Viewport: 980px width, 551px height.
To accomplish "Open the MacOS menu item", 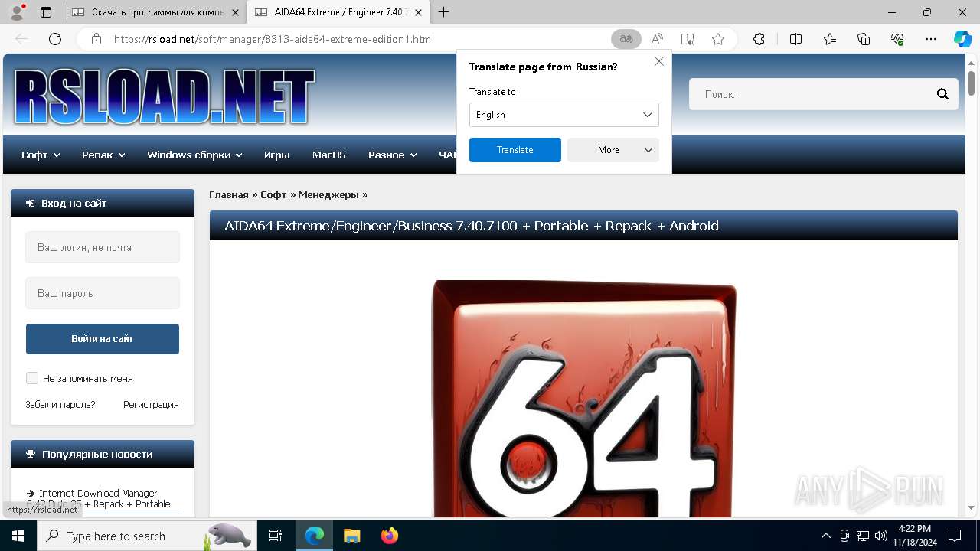I will (x=329, y=155).
